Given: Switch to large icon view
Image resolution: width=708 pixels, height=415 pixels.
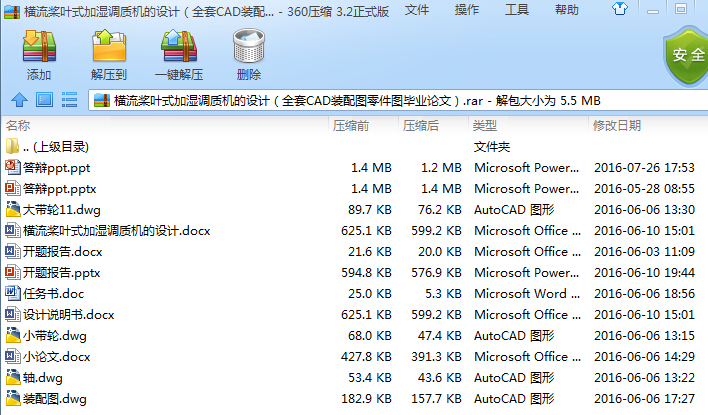Looking at the screenshot, I should coord(44,100).
